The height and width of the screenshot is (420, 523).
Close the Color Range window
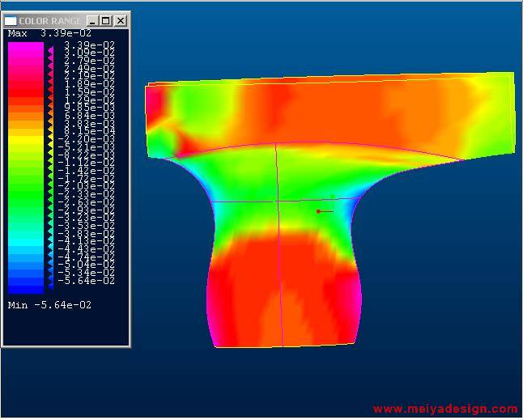(121, 21)
